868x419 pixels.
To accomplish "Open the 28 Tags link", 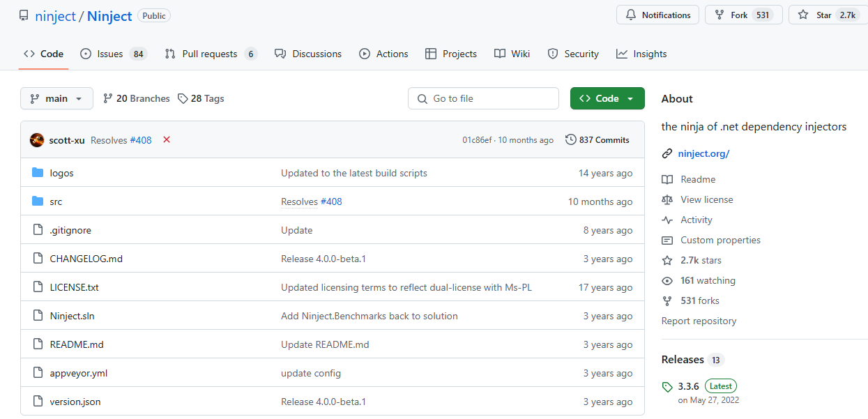I will pos(201,99).
